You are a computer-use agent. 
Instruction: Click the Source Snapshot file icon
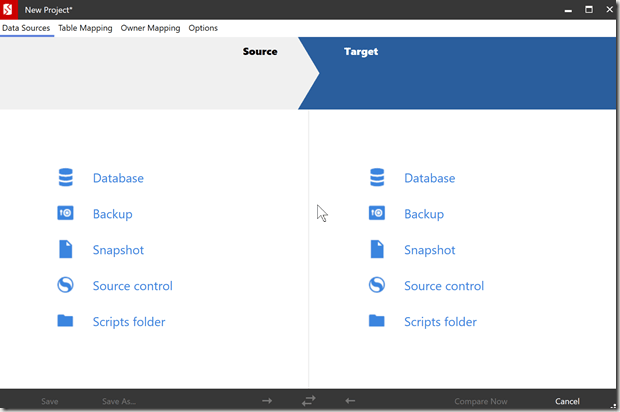pyautogui.click(x=66, y=250)
